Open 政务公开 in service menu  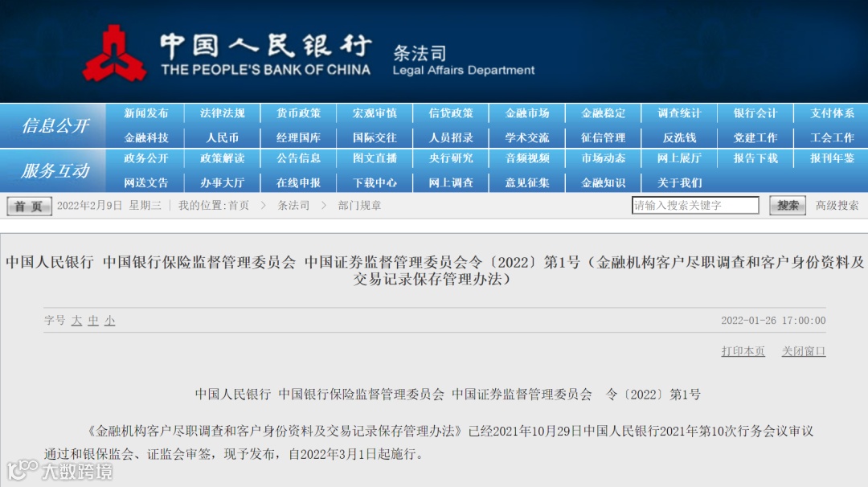pos(146,158)
